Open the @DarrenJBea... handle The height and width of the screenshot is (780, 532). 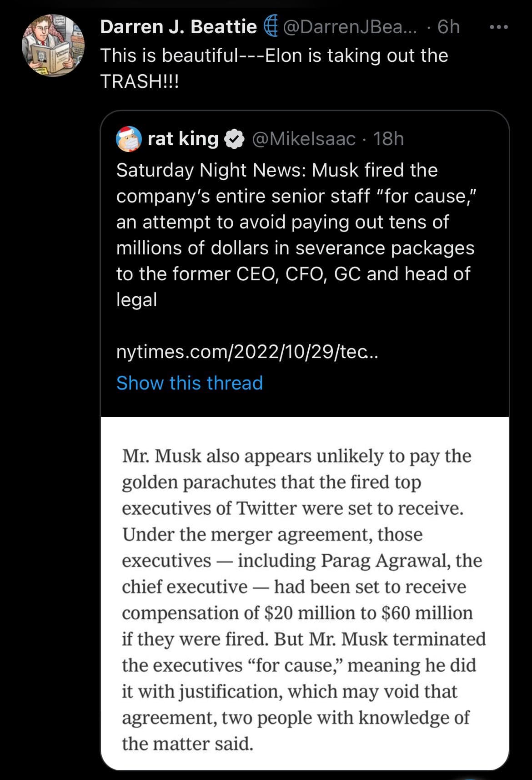coord(350,27)
